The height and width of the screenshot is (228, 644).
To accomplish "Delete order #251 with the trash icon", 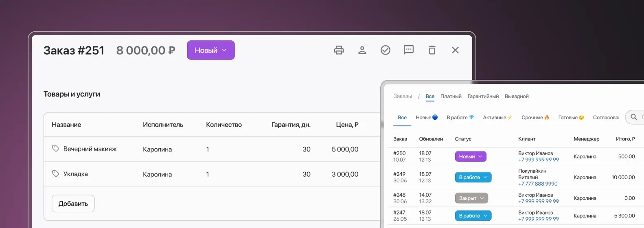I will [432, 50].
